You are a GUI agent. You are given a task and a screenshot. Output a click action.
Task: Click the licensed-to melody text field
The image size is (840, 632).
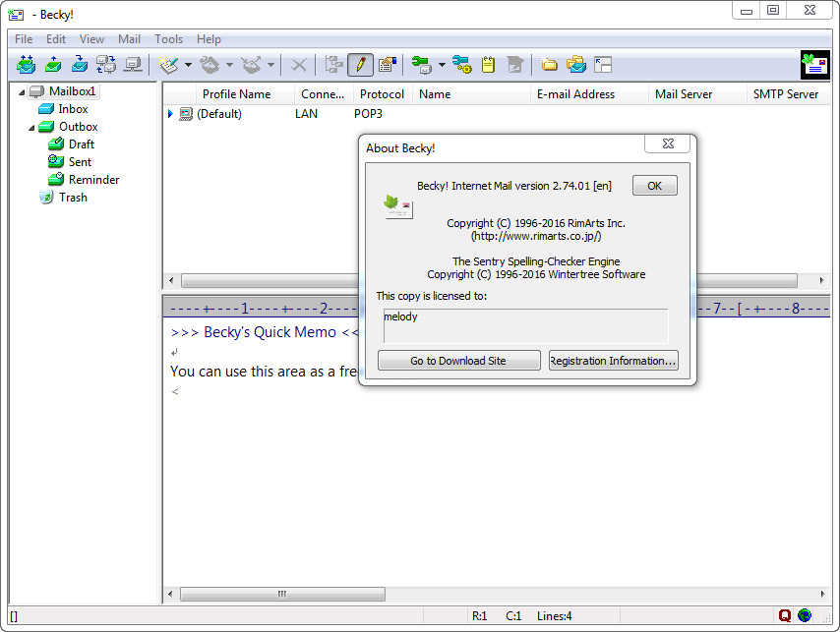[x=525, y=325]
